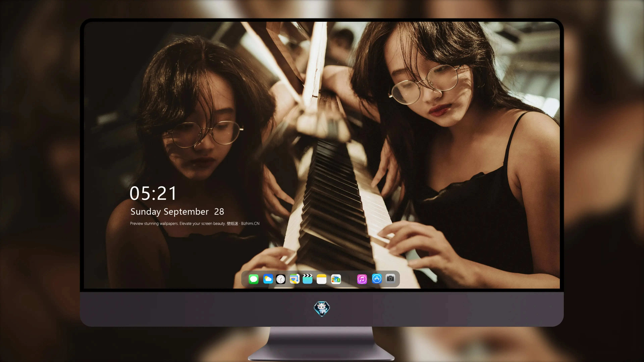The image size is (644, 362).
Task: Open the Notes app in the dock
Action: (321, 279)
